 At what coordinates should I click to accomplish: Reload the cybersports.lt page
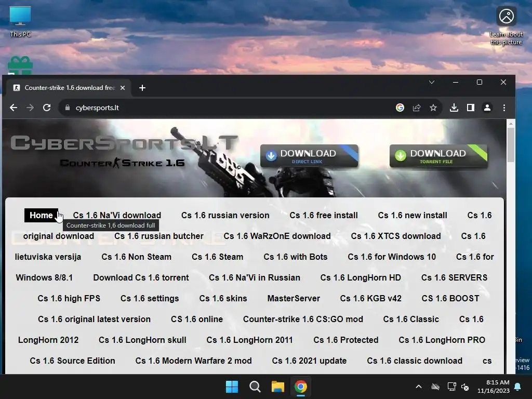47,108
